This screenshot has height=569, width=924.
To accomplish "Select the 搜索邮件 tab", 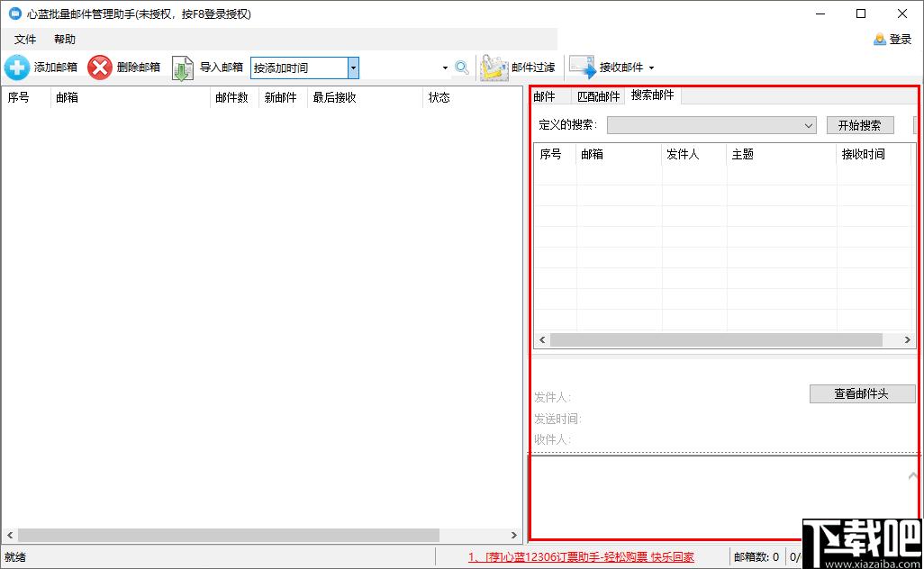I will pos(652,95).
